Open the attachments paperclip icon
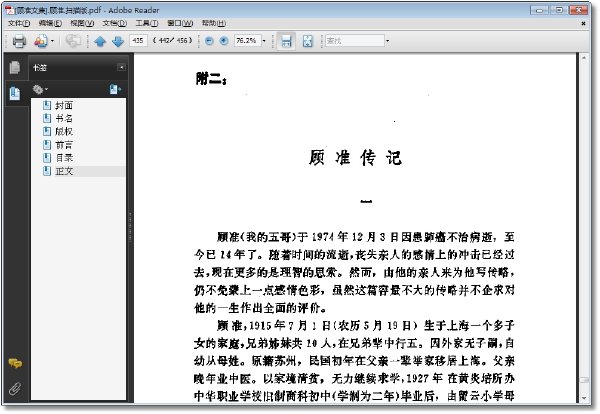The width and height of the screenshot is (600, 414). pos(15,389)
